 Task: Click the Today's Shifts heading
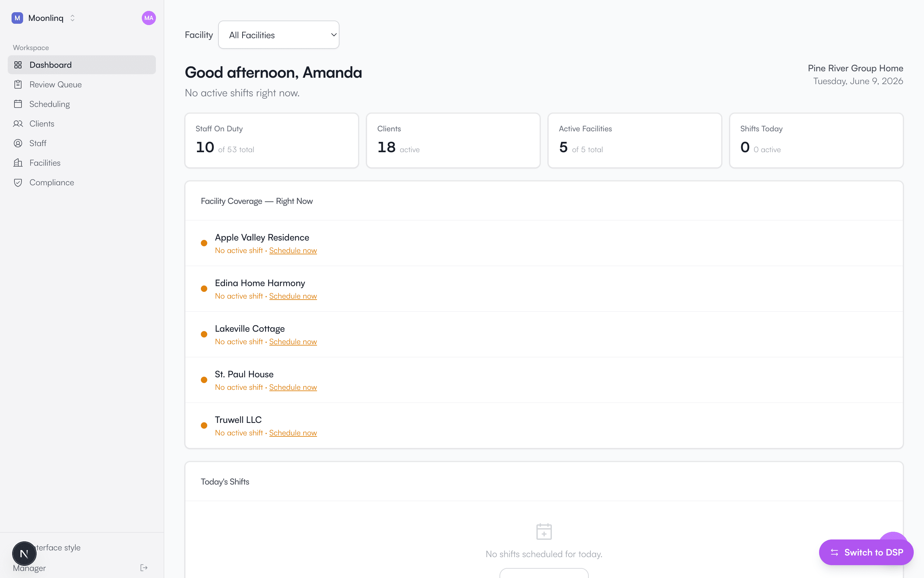(x=225, y=482)
